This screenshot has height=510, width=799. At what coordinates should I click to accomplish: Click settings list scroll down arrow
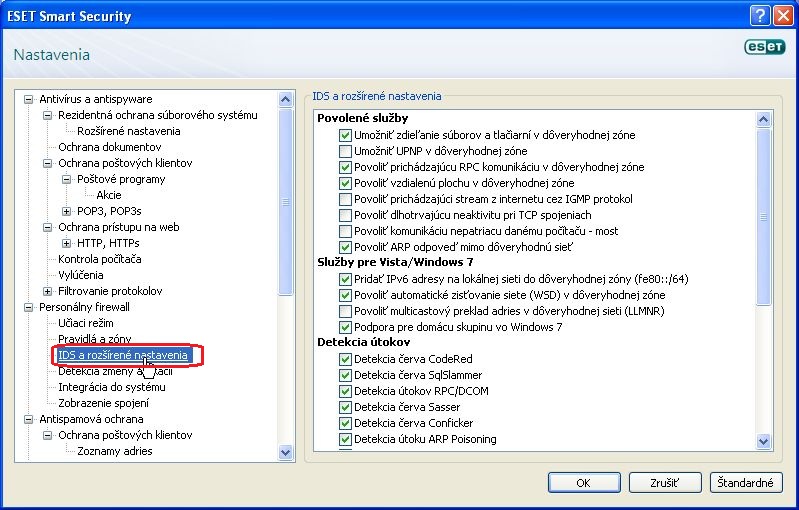click(763, 441)
